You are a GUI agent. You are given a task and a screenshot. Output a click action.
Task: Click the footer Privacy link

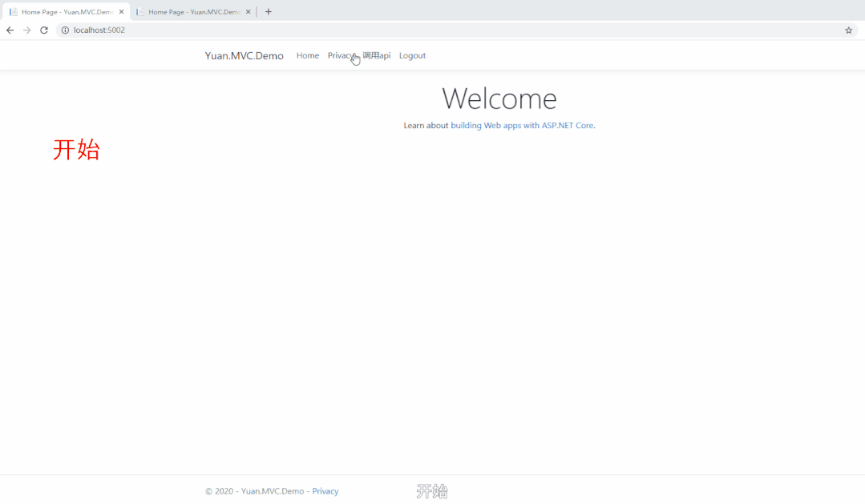[325, 491]
